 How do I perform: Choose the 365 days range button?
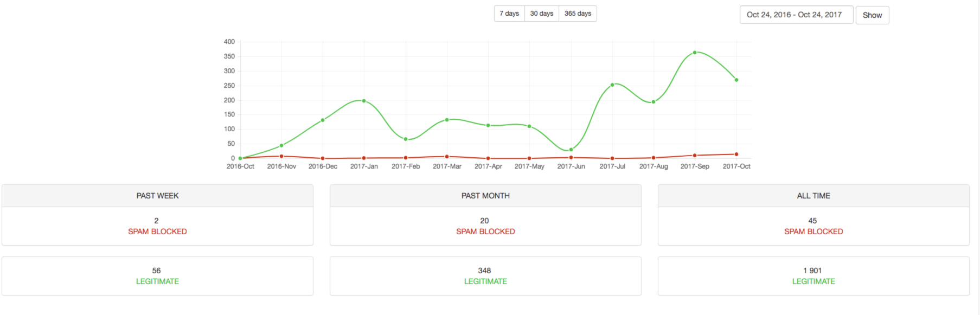(578, 14)
